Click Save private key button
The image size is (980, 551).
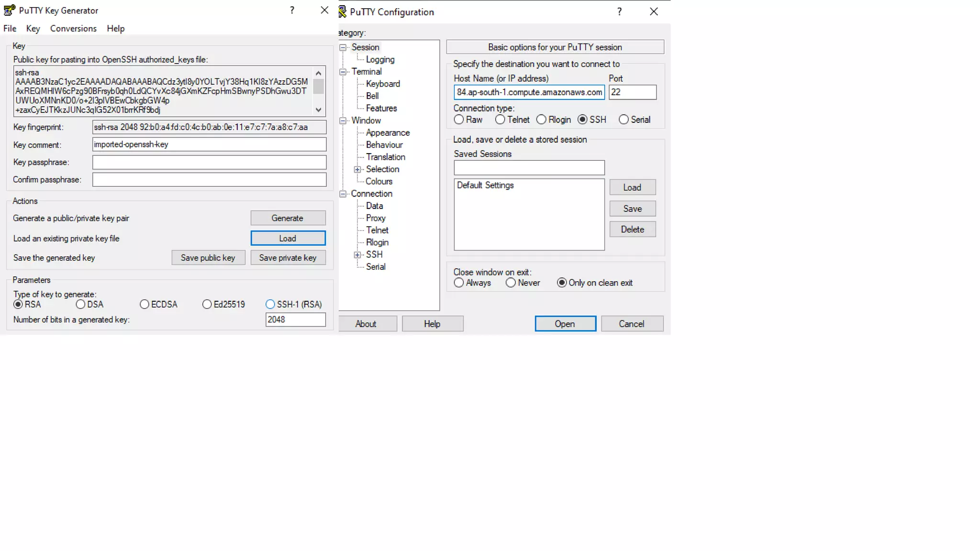288,258
